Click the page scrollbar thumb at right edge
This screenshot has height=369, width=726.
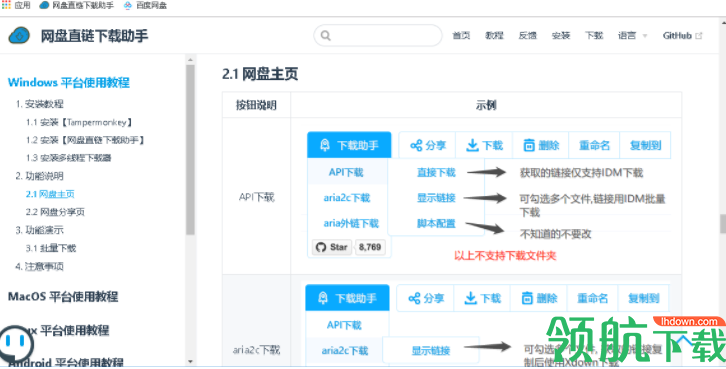723,224
